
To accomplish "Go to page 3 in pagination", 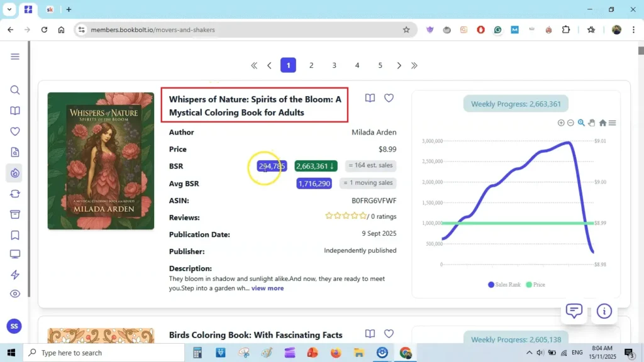I will [x=334, y=65].
